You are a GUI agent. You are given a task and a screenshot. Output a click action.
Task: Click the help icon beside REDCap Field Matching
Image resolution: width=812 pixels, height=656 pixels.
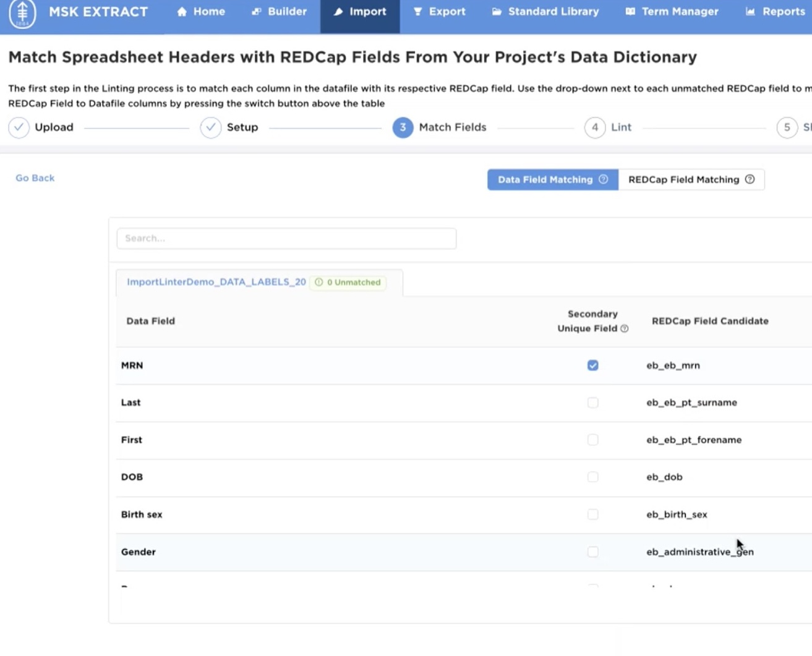click(x=750, y=179)
